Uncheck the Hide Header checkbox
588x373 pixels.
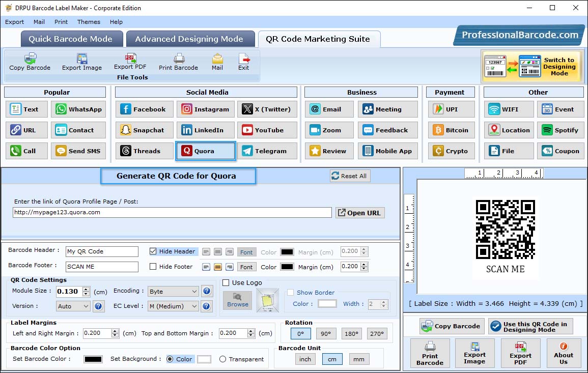pyautogui.click(x=153, y=251)
